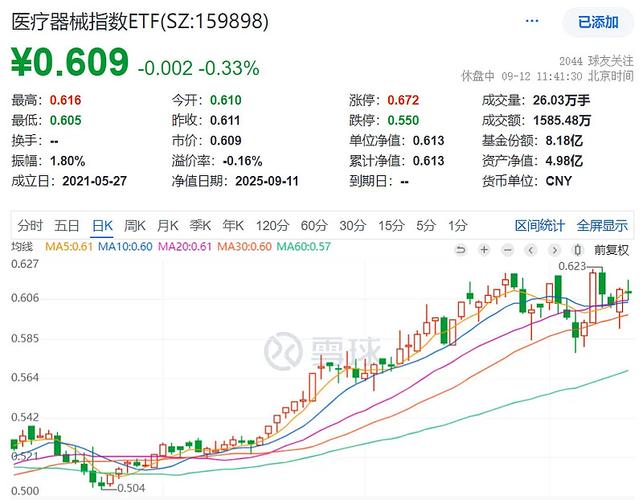Toggle the 已添加 watchlist button

click(x=597, y=22)
